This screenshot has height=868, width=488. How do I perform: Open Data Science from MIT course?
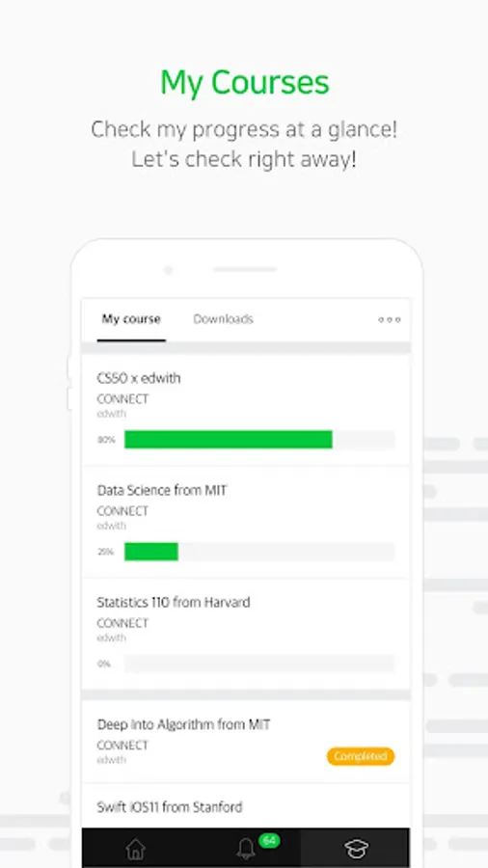246,522
